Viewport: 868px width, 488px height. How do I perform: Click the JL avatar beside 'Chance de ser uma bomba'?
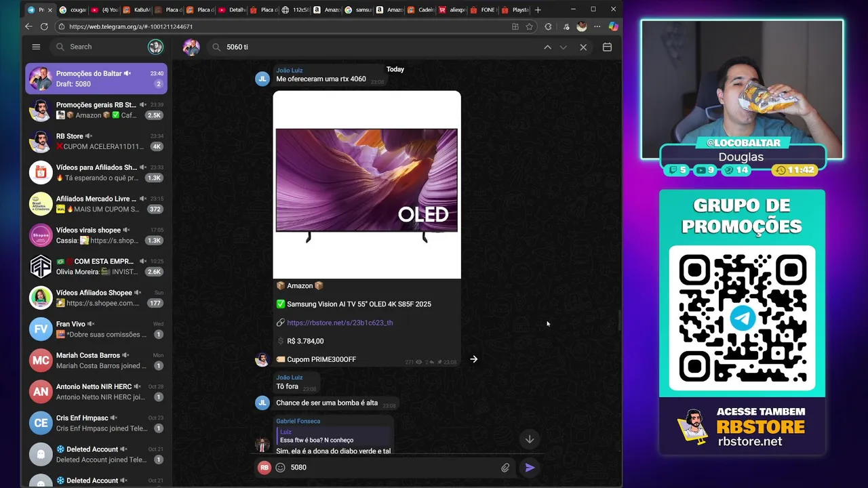tap(262, 403)
